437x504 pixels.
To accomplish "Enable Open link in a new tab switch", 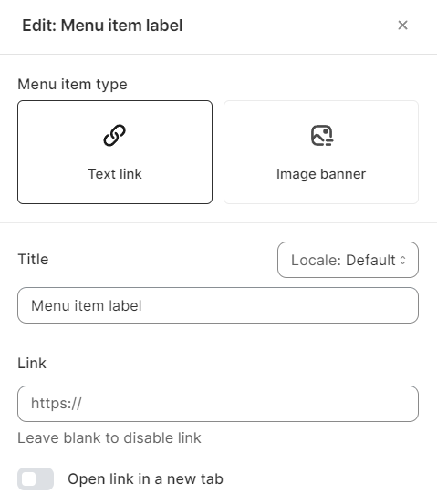I will pyautogui.click(x=36, y=478).
